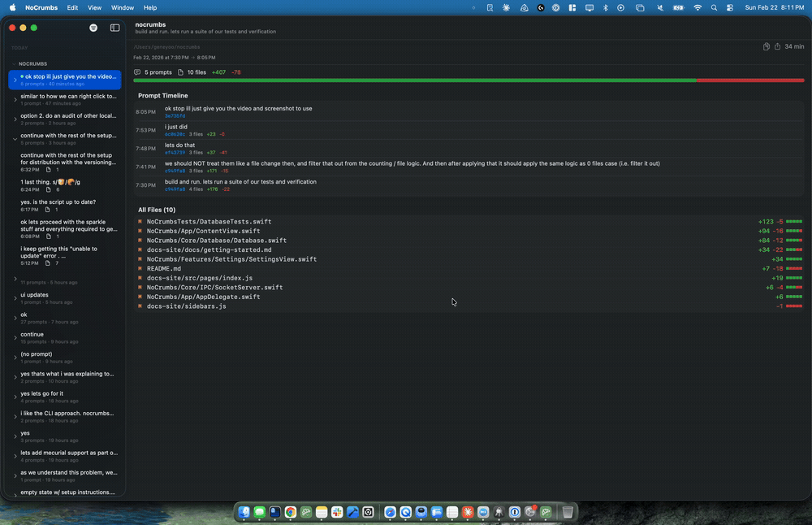Toggle the sidebar visibility icon
The height and width of the screenshot is (525, 812).
click(115, 27)
